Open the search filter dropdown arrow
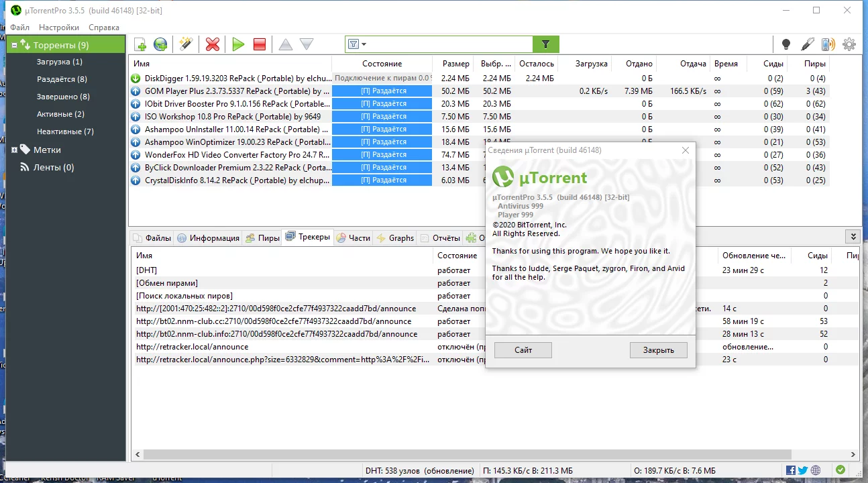Viewport: 868px width, 483px height. 364,44
